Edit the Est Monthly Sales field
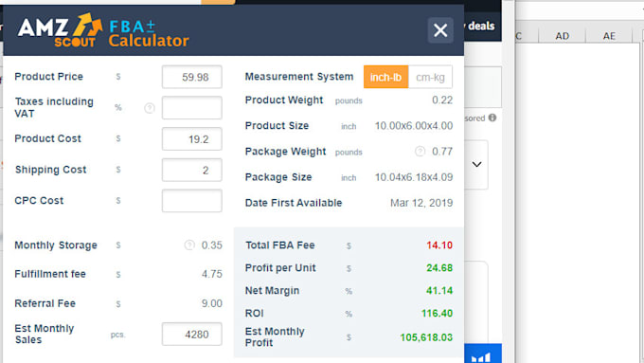644x363 pixels. click(192, 335)
